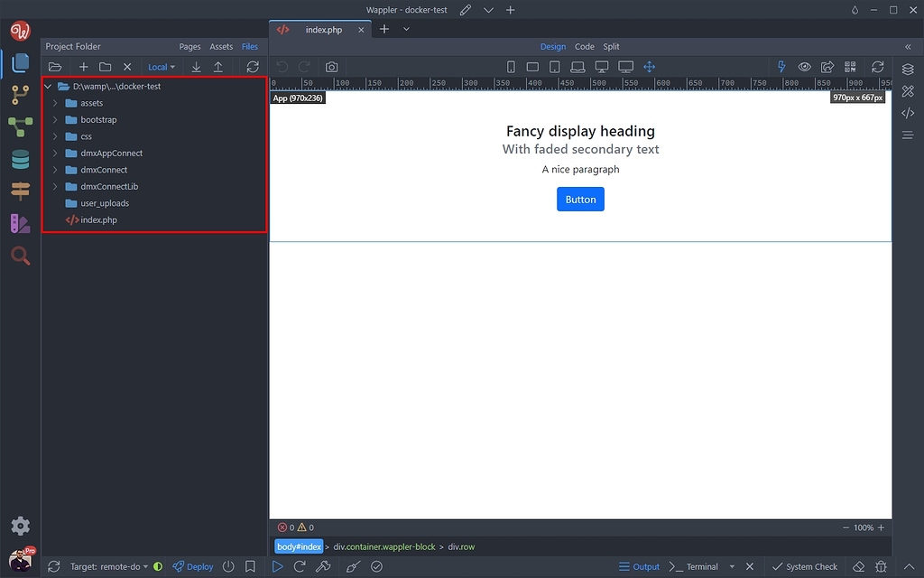Image resolution: width=924 pixels, height=578 pixels.
Task: Refresh the project file tree
Action: pos(253,67)
